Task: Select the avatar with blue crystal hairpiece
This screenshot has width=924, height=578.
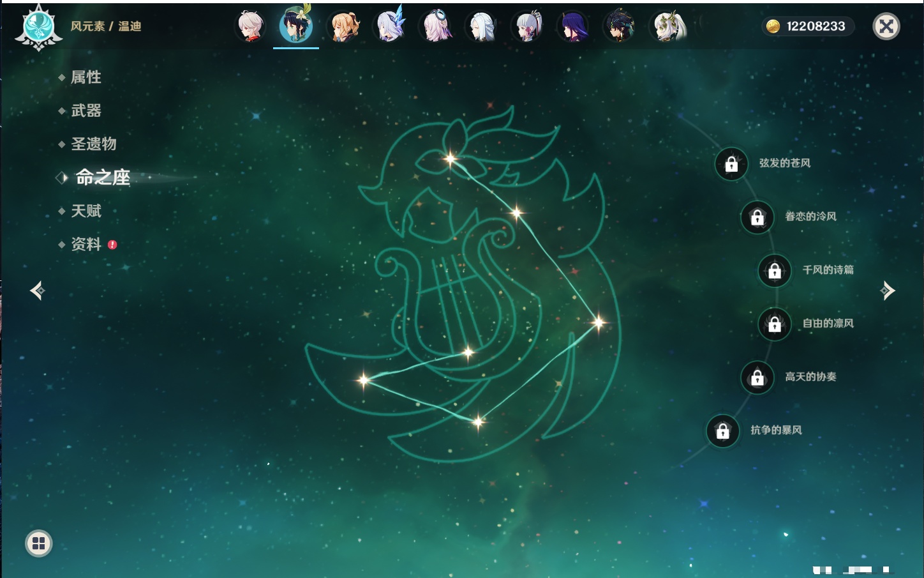Action: [391, 27]
